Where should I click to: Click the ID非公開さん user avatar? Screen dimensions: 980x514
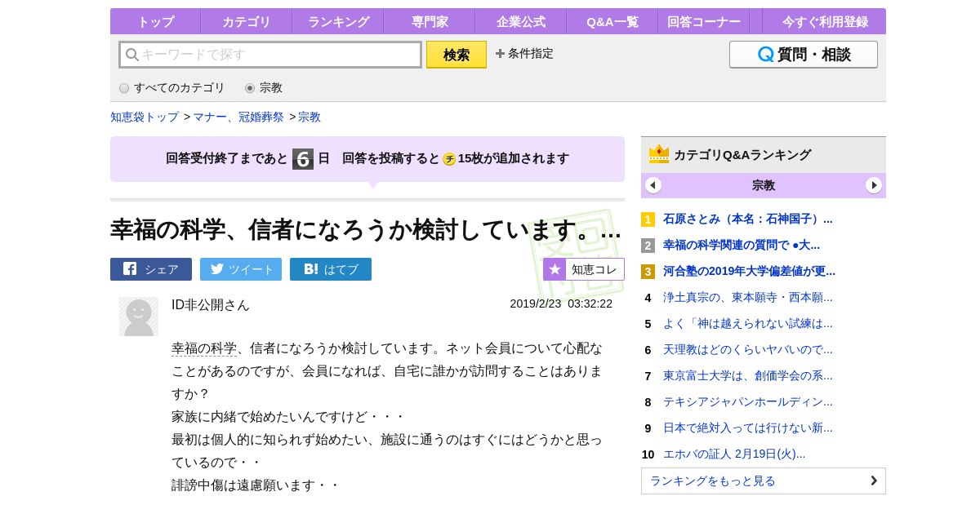tap(139, 317)
